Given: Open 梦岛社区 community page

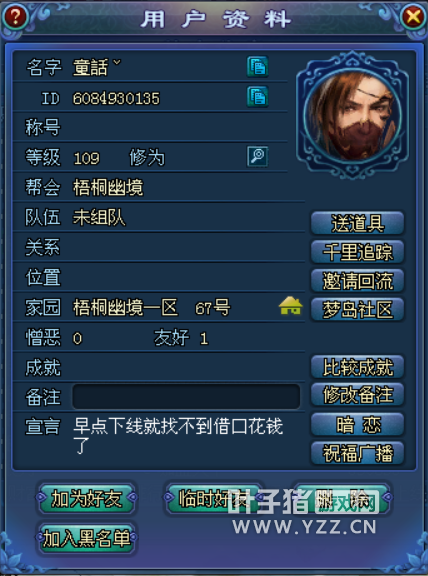Looking at the screenshot, I should pyautogui.click(x=357, y=310).
